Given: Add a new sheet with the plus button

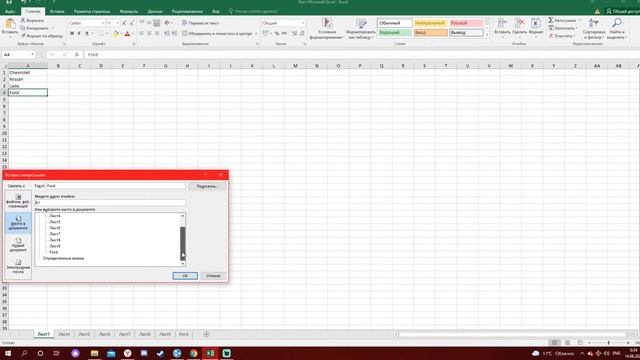Looking at the screenshot, I should (206, 334).
